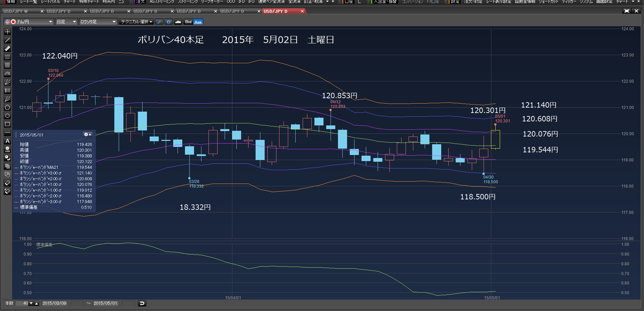The image size is (644, 311).
Task: Click ストリーミング order button
Action: coord(188,2)
